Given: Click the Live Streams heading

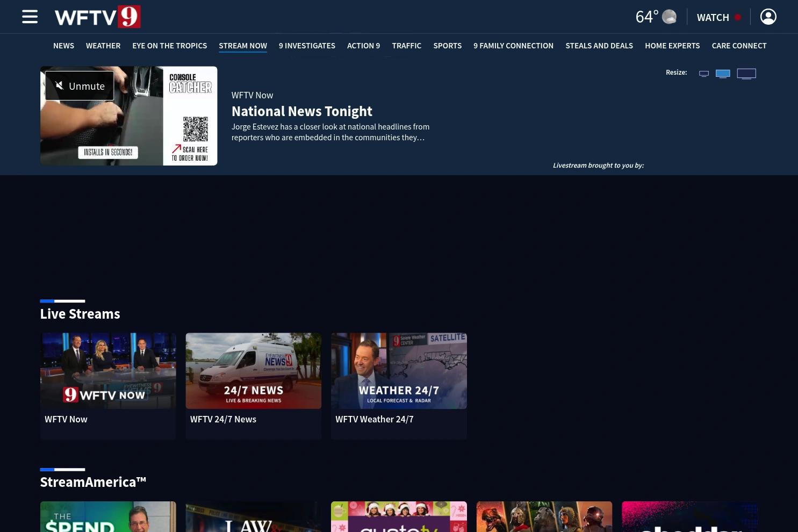Looking at the screenshot, I should click(80, 314).
